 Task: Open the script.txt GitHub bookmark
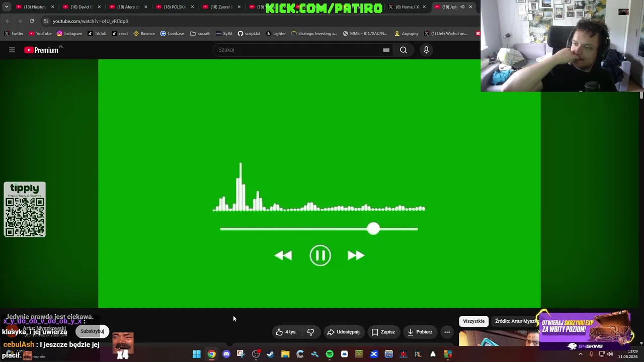tap(249, 34)
